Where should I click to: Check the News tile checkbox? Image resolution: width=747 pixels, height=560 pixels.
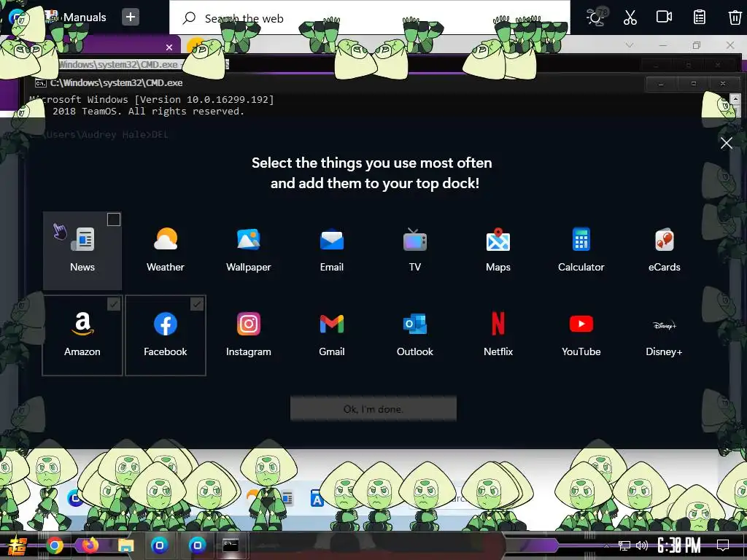click(113, 219)
